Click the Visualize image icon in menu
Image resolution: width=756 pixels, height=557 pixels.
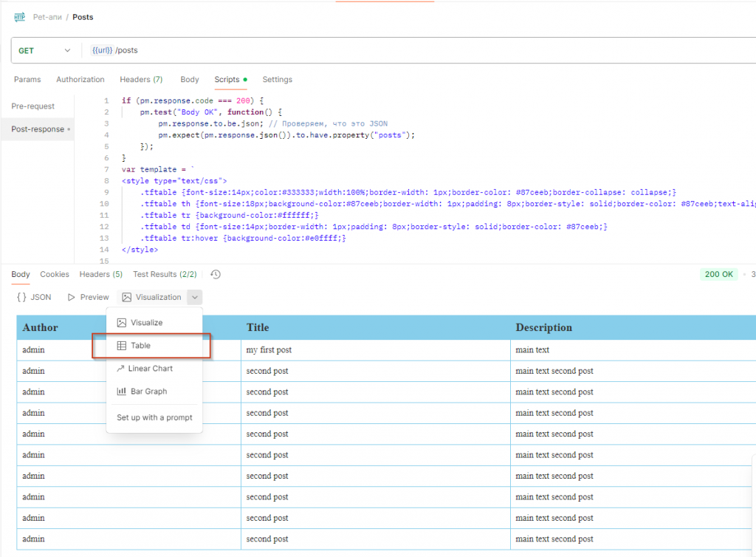point(122,323)
